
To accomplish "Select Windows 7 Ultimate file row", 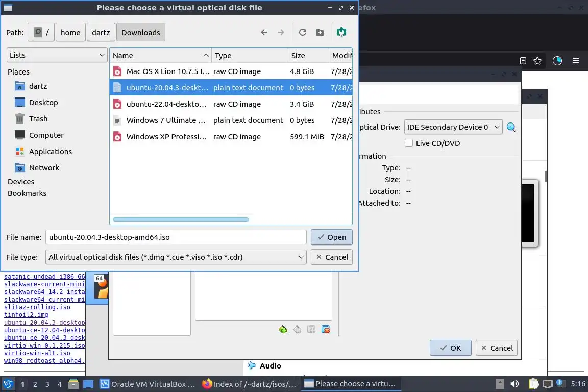I will click(231, 120).
